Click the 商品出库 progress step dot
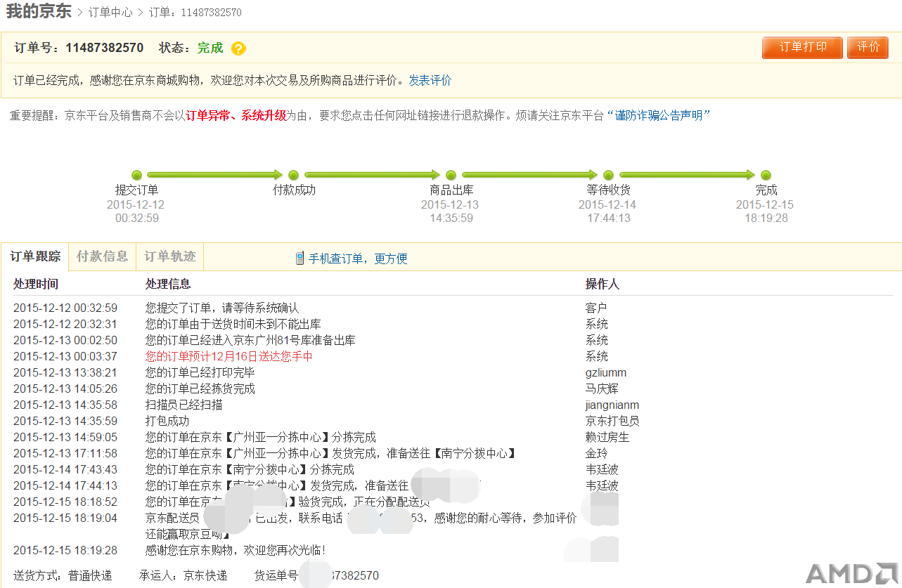 click(451, 175)
